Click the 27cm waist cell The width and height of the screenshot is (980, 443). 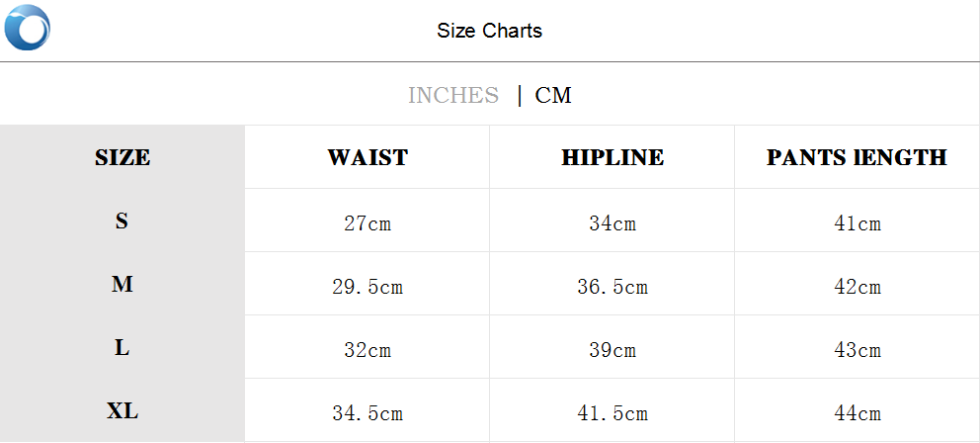[367, 223]
